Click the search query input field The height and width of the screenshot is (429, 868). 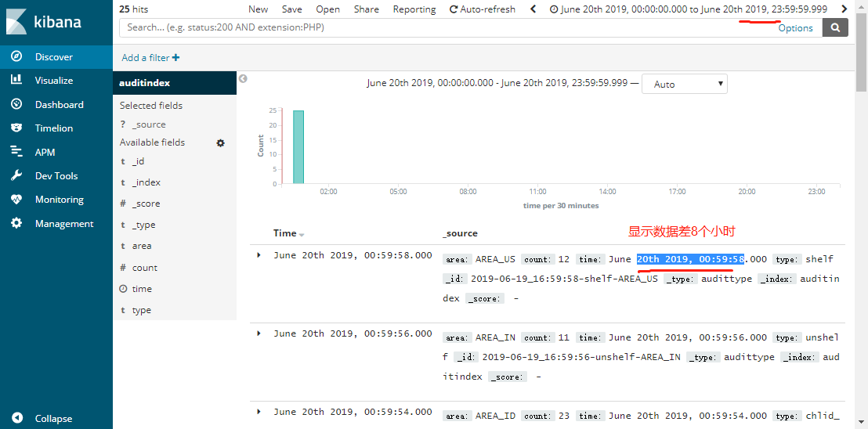pos(448,27)
